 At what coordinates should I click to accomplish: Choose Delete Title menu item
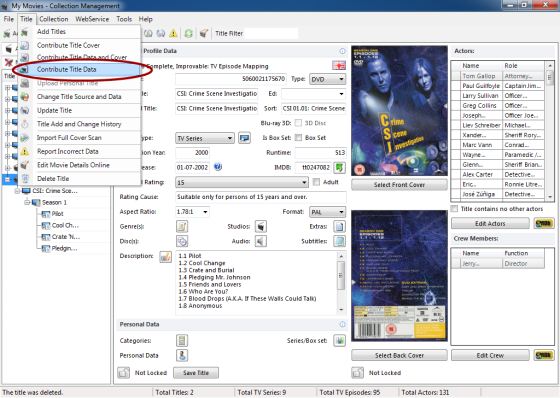[80, 179]
